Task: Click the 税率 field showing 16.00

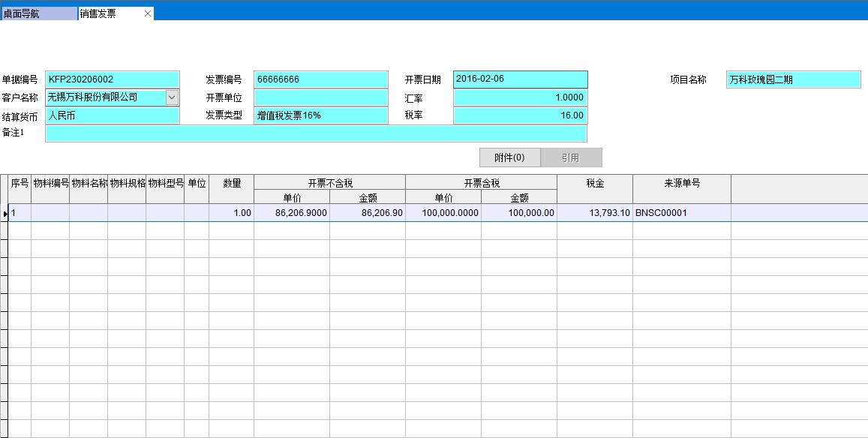Action: pos(520,115)
